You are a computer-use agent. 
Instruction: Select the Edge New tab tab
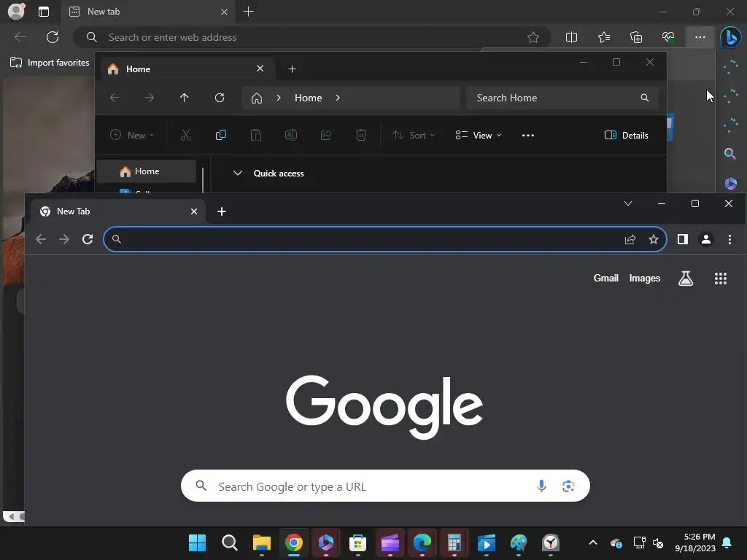[147, 12]
